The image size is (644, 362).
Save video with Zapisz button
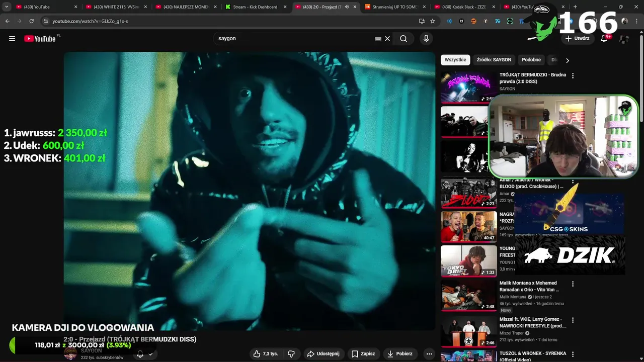tap(363, 354)
